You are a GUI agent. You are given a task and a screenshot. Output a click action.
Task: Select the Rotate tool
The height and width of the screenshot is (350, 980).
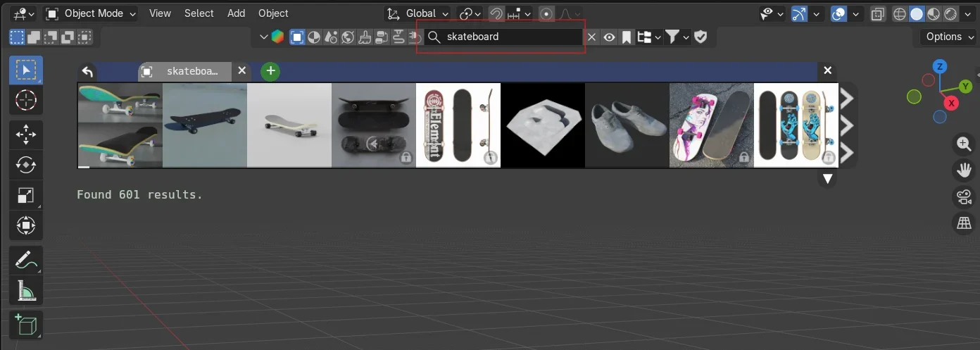(26, 165)
